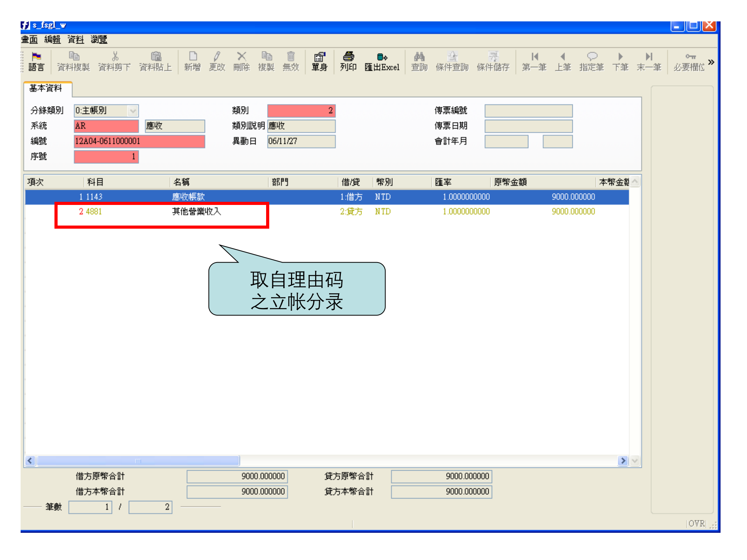Viewport: 747px width, 560px height.
Task: Open detail view via the 單身 icon
Action: click(319, 61)
